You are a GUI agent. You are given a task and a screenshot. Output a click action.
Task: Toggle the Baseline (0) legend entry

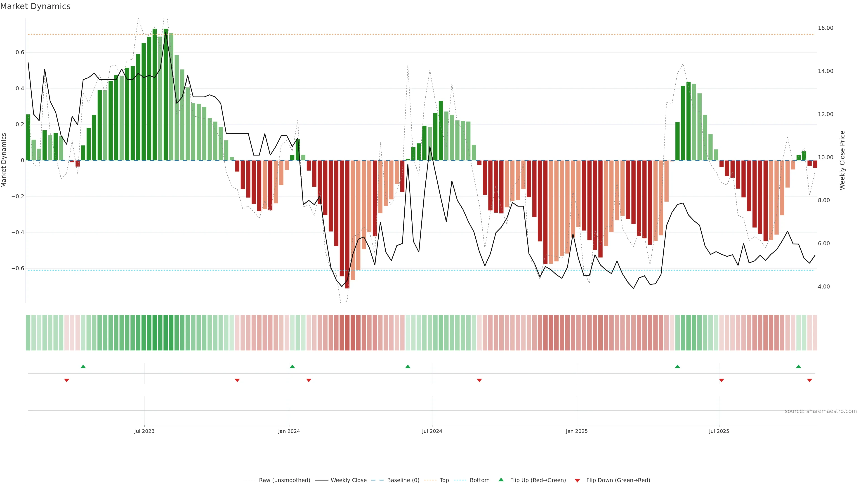[x=403, y=480]
